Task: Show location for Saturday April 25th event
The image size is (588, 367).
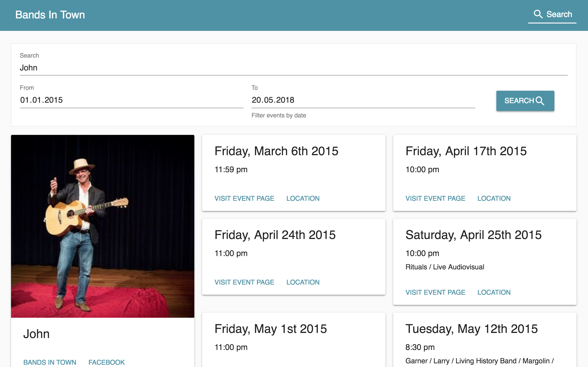Action: 494,292
